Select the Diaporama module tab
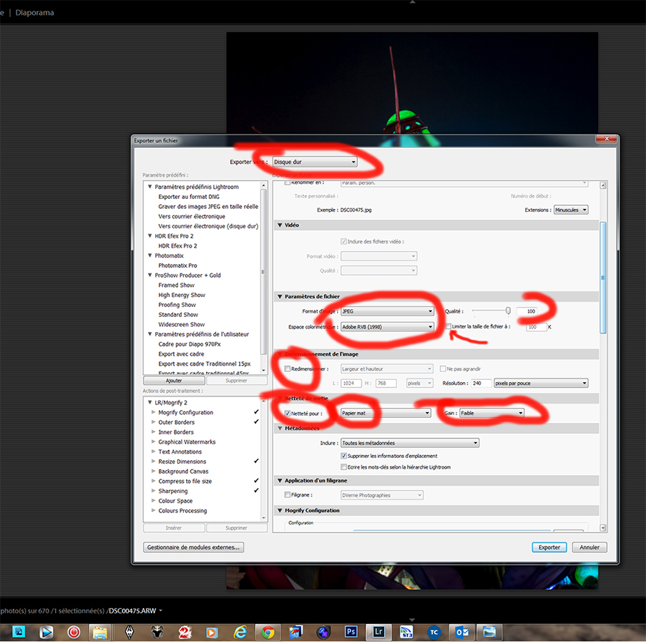This screenshot has width=646, height=644. [x=34, y=12]
